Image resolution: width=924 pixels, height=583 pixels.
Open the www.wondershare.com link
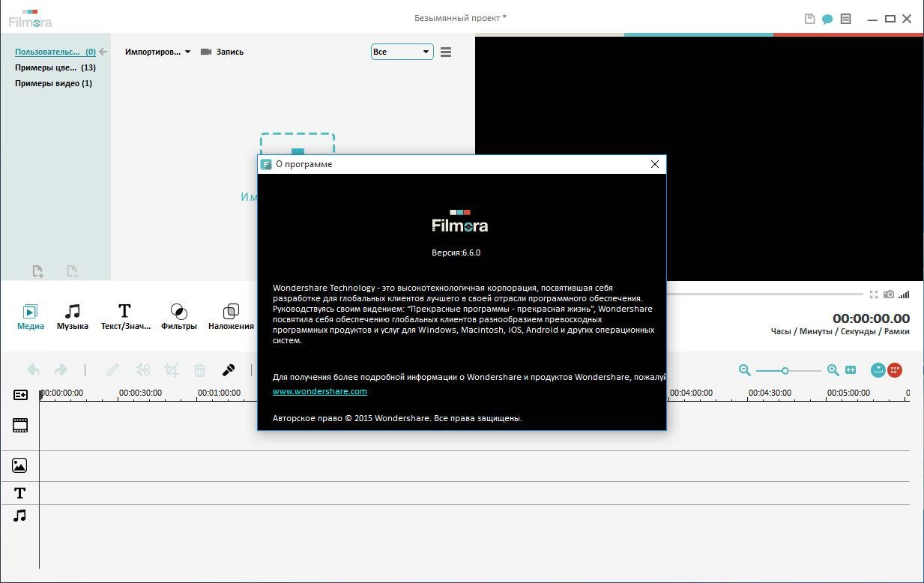320,391
